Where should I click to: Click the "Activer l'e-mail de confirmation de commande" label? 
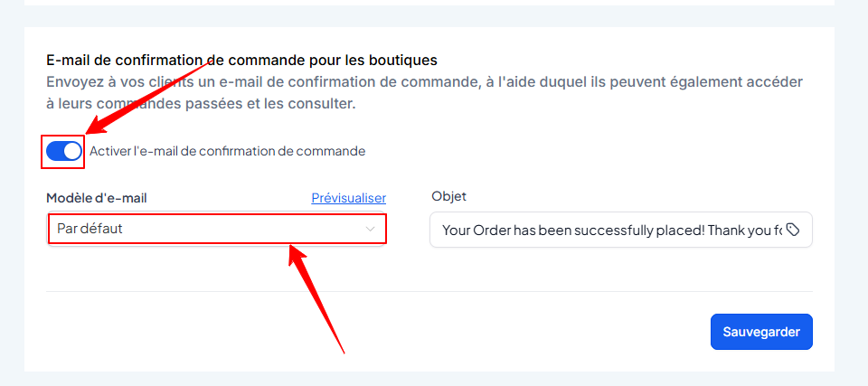pyautogui.click(x=227, y=151)
